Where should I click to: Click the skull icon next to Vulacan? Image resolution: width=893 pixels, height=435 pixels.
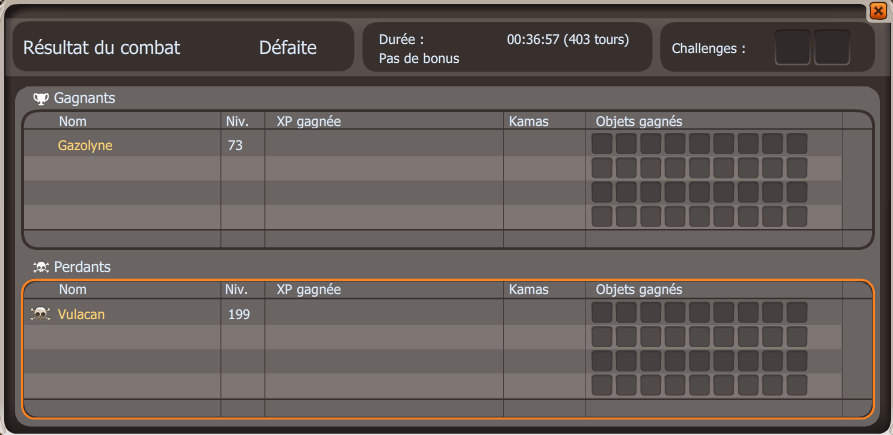coord(40,314)
